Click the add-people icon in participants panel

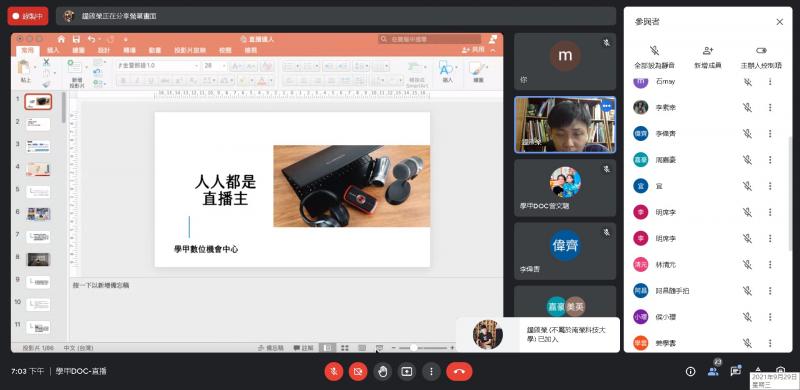708,51
